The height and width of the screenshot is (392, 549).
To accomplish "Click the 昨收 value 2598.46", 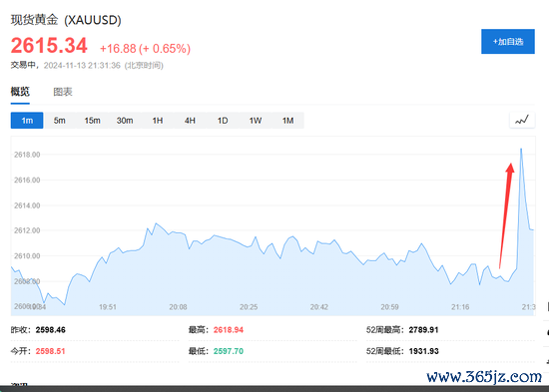I will pyautogui.click(x=51, y=330).
